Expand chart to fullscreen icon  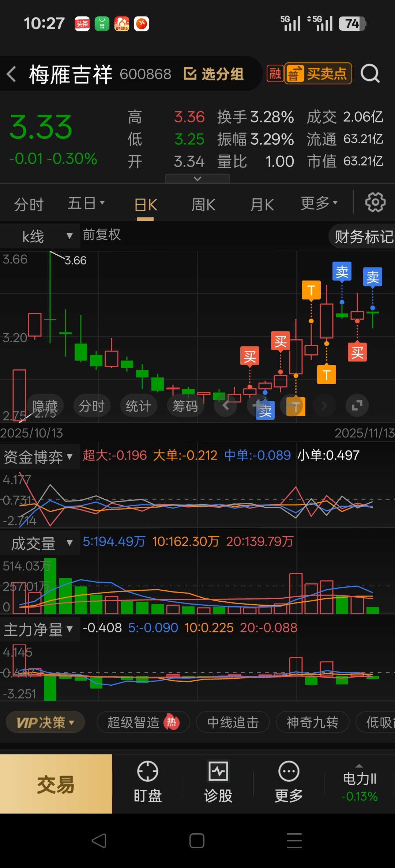(x=357, y=406)
